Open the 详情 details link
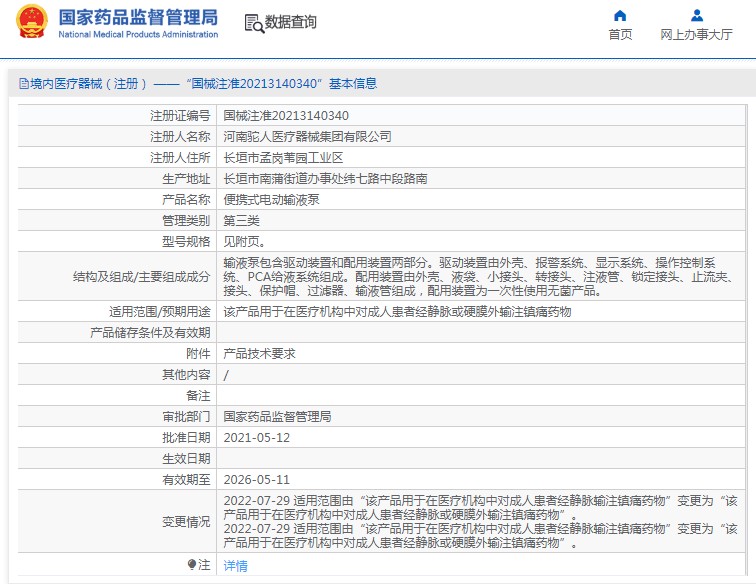756x584 pixels. pyautogui.click(x=235, y=565)
